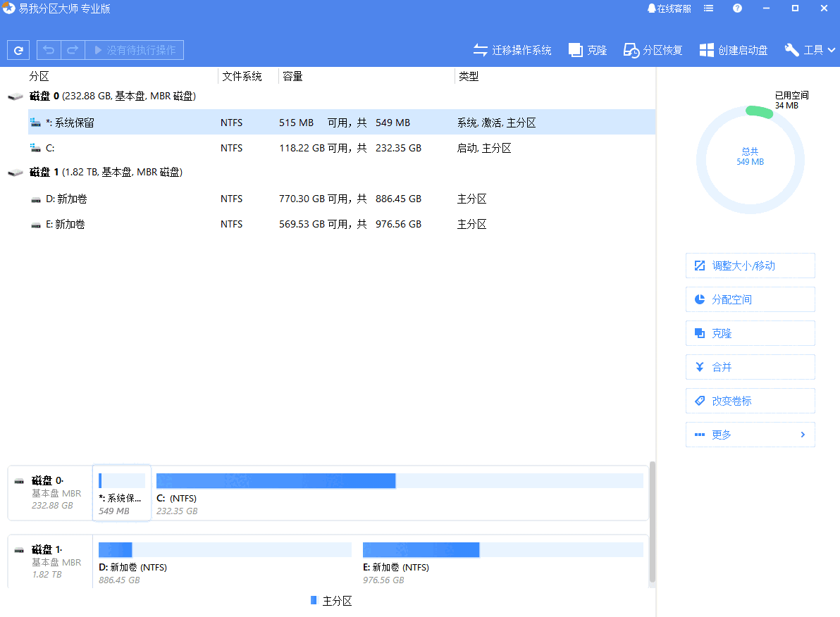The height and width of the screenshot is (617, 840).
Task: Click the 在线客服 bell icon
Action: [652, 8]
